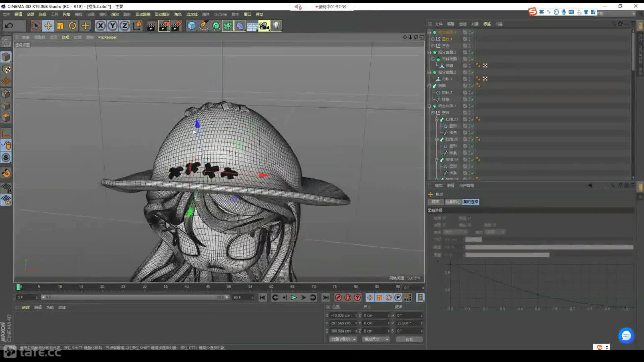This screenshot has height=362, width=644.
Task: Select the Live Selection tool
Action: (x=36, y=26)
